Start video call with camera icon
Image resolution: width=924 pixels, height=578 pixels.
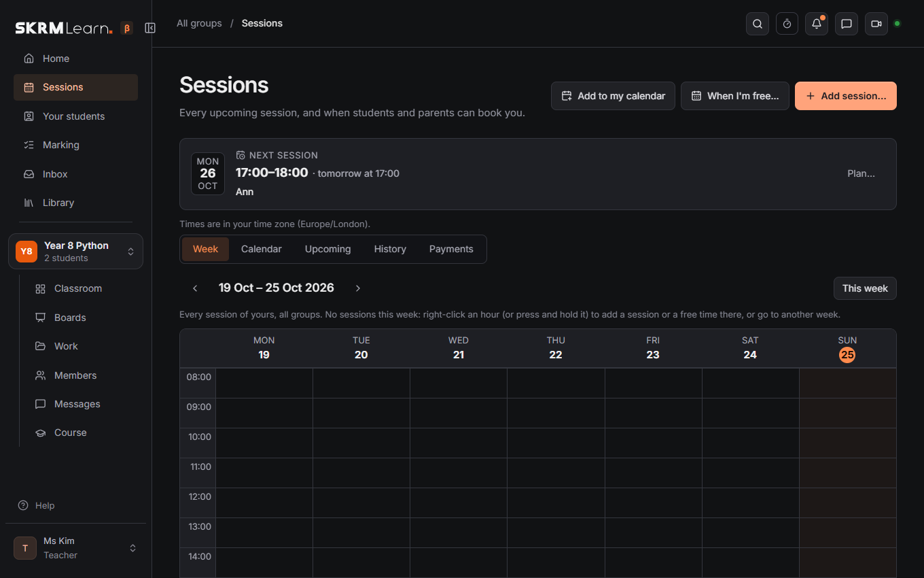876,24
